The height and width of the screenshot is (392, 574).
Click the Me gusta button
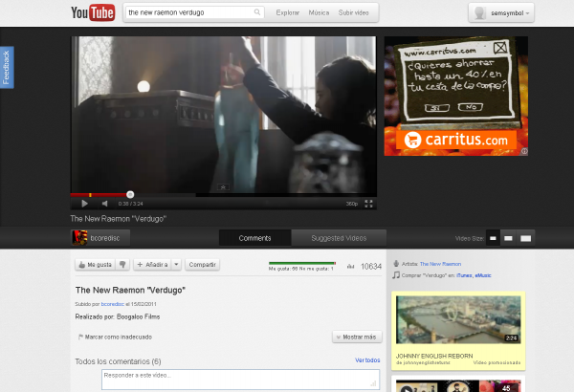pyautogui.click(x=96, y=264)
